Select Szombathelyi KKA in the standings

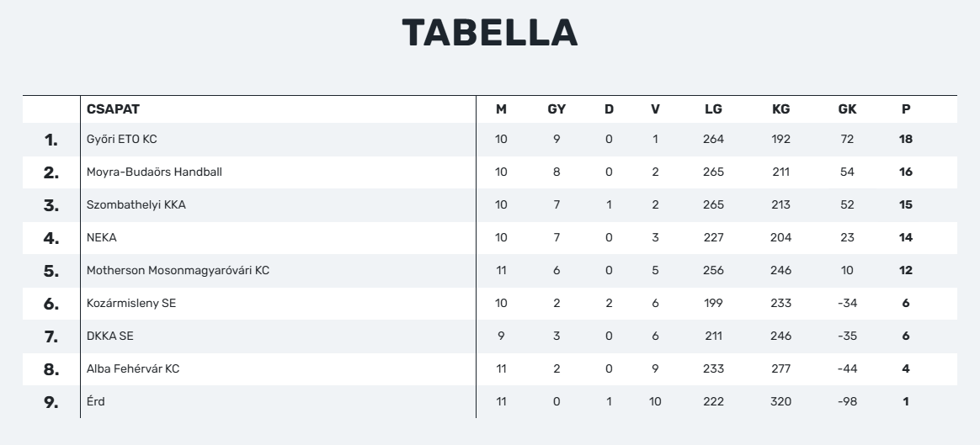[x=136, y=204]
